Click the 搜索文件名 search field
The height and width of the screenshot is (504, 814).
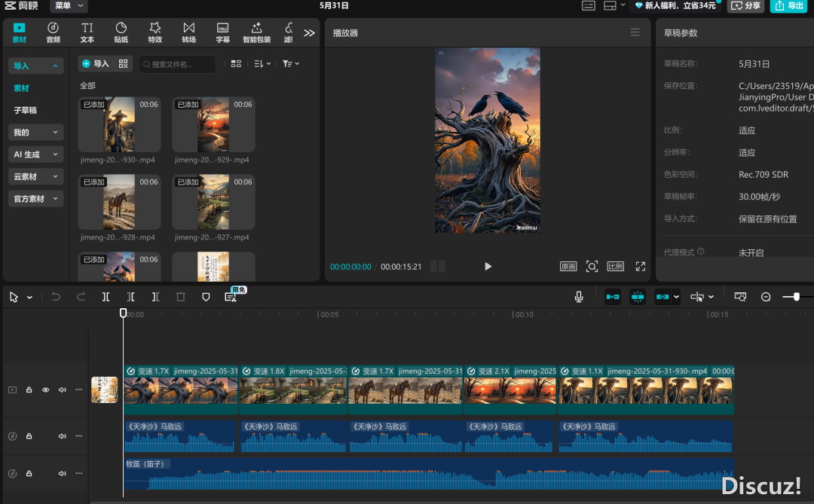click(x=181, y=64)
